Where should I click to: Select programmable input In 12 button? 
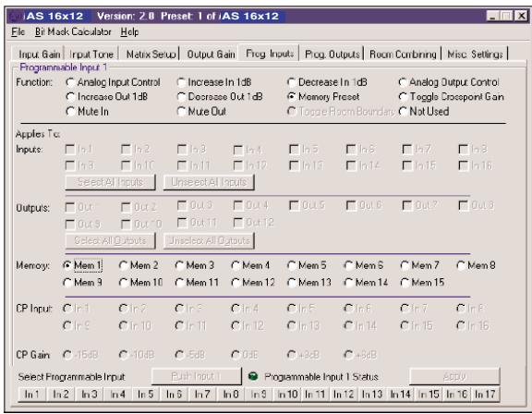pyautogui.click(x=344, y=394)
